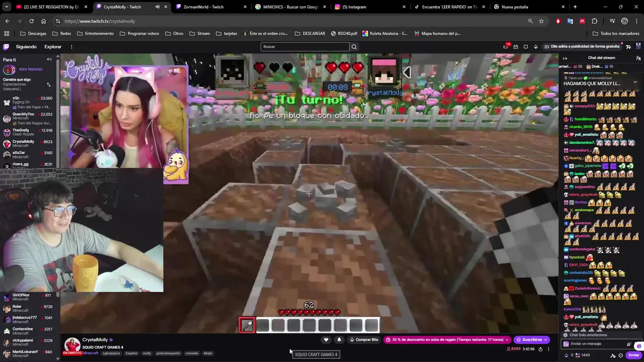Change the followed channels sort order
This screenshot has width=644, height=362.
tap(48, 84)
